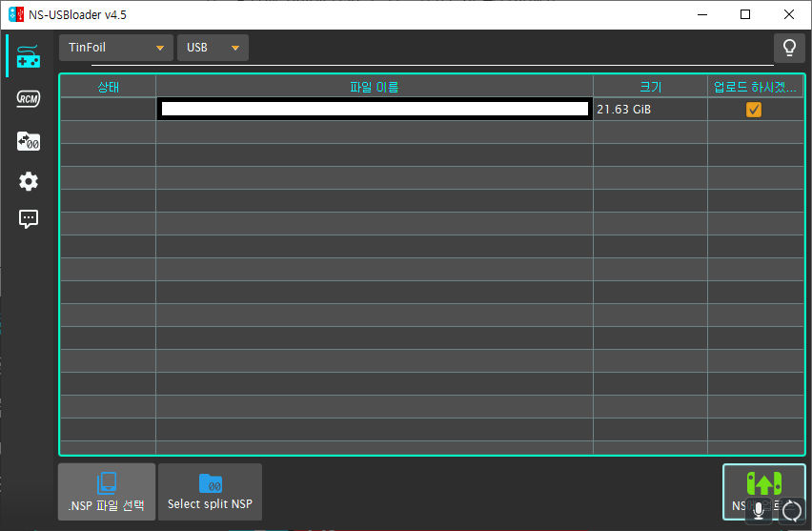Viewport: 812px width, 531px height.
Task: Click the Select split NSP button
Action: pos(210,492)
